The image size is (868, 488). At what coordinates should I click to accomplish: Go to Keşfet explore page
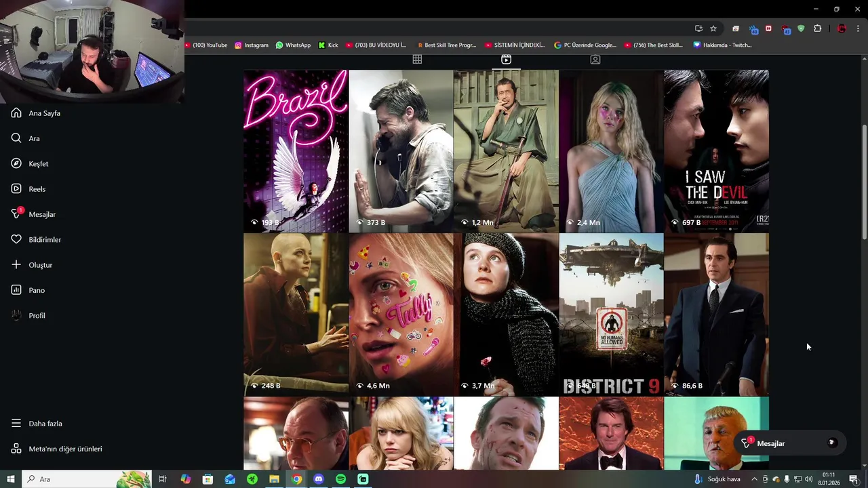(30, 164)
